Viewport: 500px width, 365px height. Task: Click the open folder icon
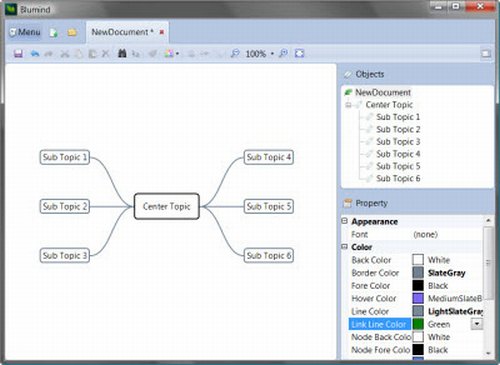(72, 32)
